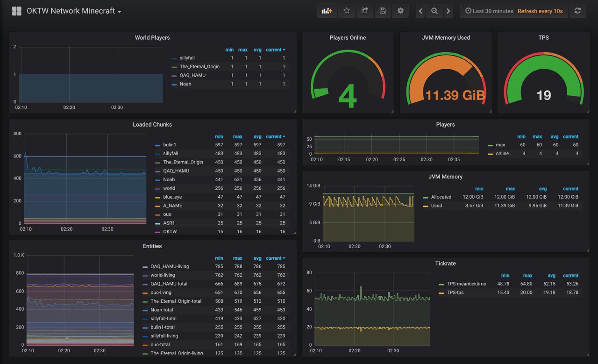
Task: Click the 9.95 GiB avg value
Action: (537, 206)
